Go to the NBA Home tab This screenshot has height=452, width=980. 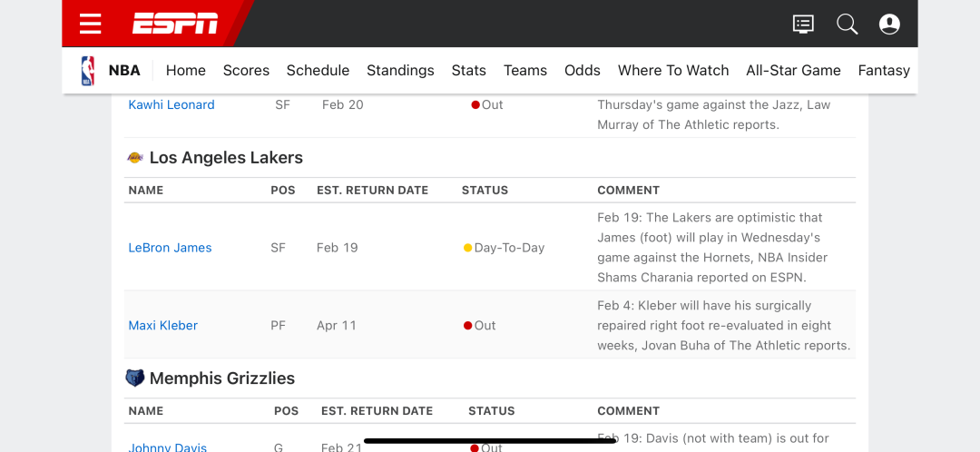pyautogui.click(x=186, y=71)
